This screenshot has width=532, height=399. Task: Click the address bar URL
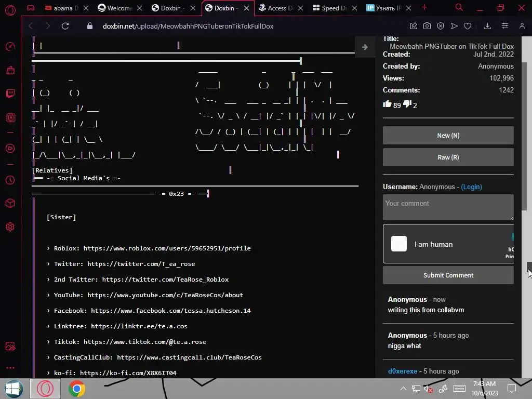[x=188, y=26]
